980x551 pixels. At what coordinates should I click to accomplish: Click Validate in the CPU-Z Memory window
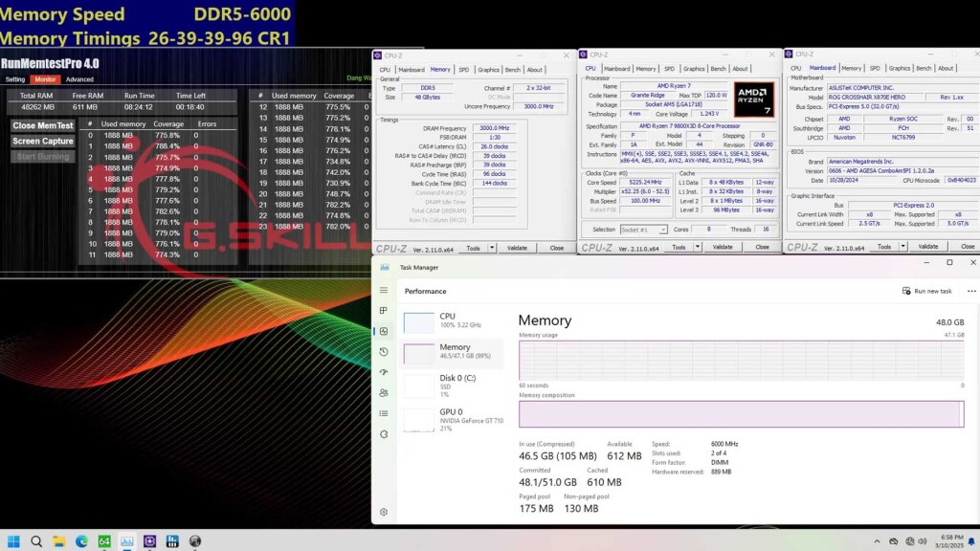tap(517, 248)
